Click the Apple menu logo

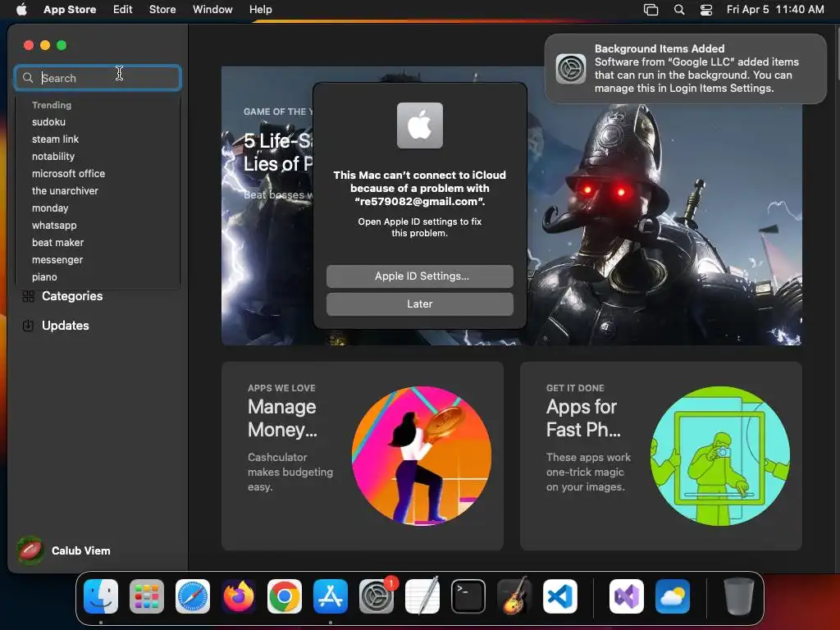click(21, 9)
